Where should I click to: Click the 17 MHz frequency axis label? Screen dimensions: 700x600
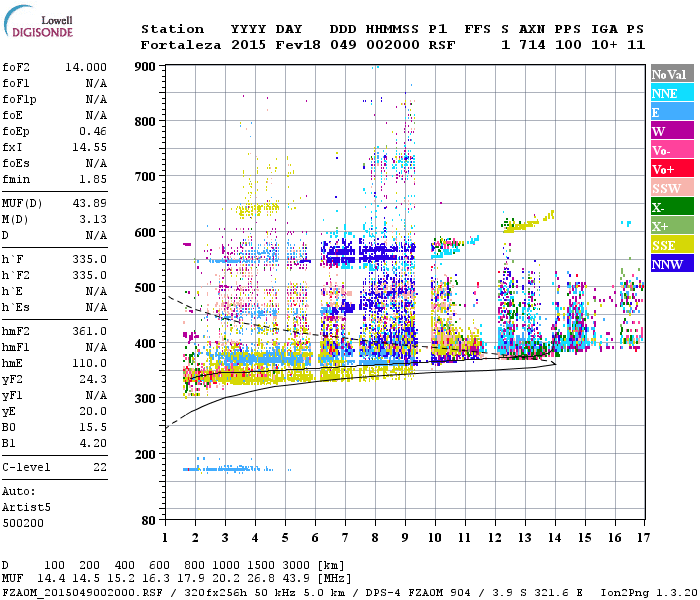[x=641, y=537]
